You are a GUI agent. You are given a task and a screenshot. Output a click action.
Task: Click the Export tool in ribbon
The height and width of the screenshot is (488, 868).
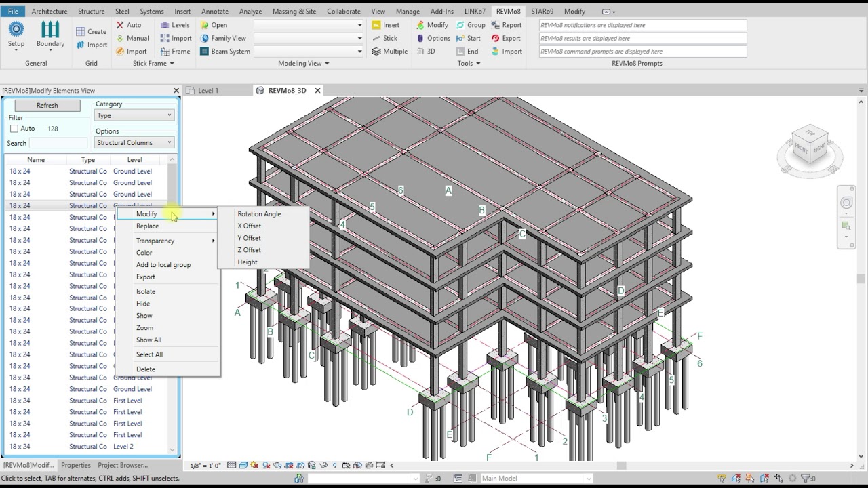point(506,38)
